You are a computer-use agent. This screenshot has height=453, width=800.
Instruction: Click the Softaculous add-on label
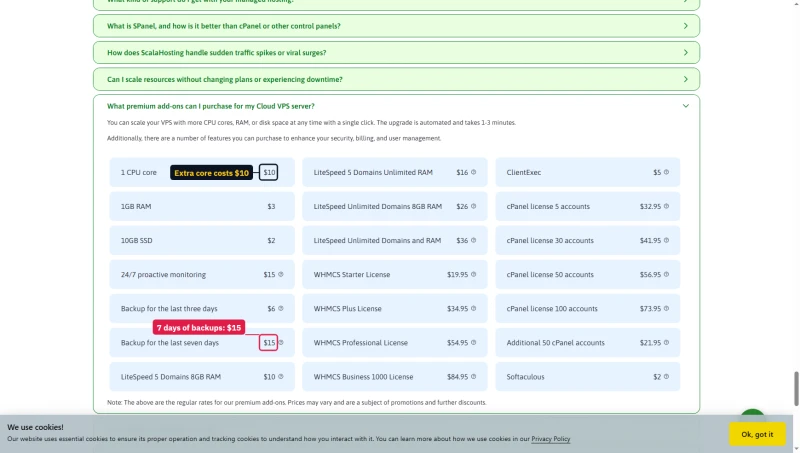coord(525,376)
